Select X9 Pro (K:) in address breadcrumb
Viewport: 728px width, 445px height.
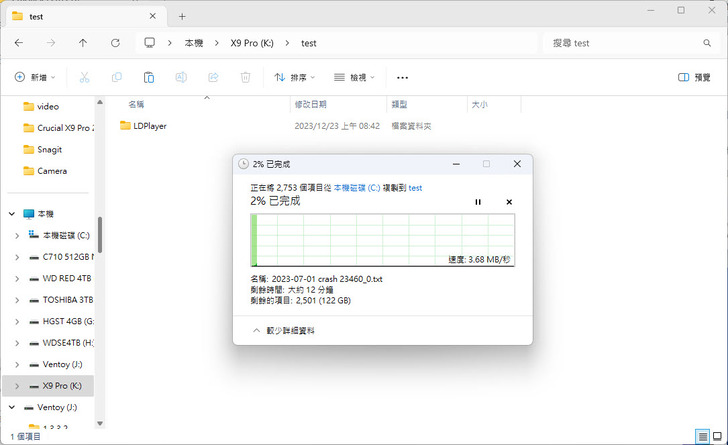coord(252,43)
